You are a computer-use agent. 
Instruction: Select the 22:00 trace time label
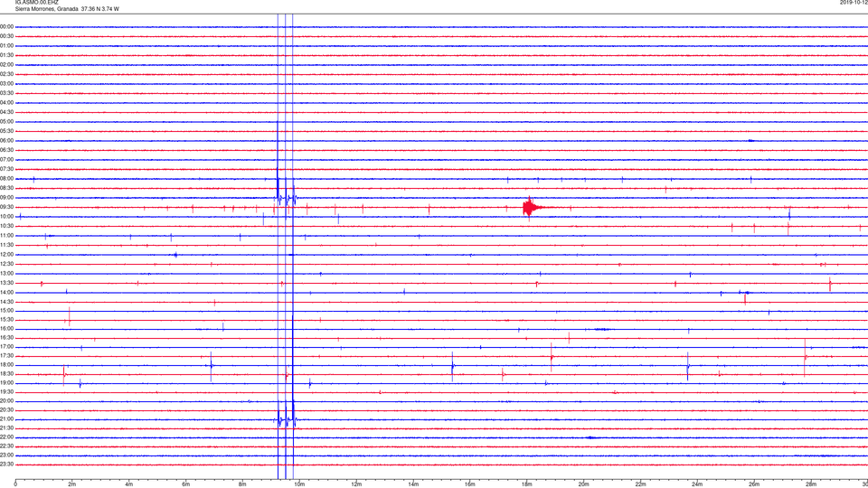click(x=6, y=437)
